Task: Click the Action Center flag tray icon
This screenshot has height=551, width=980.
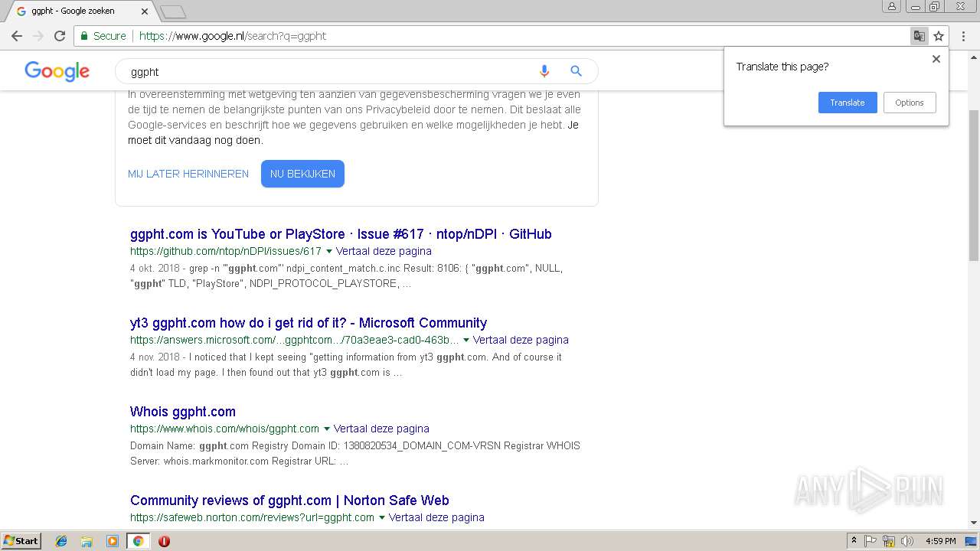Action: (x=871, y=541)
